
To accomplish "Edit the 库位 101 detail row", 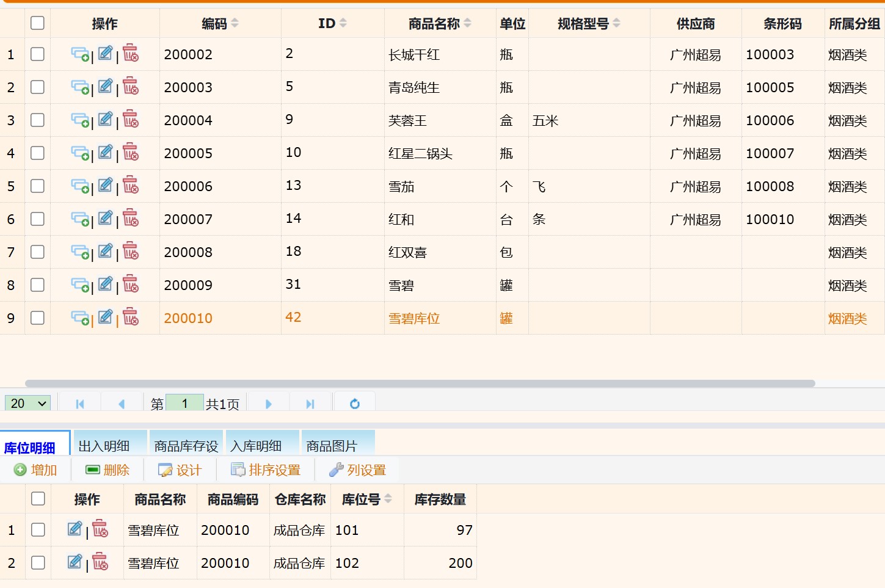I will (x=75, y=529).
